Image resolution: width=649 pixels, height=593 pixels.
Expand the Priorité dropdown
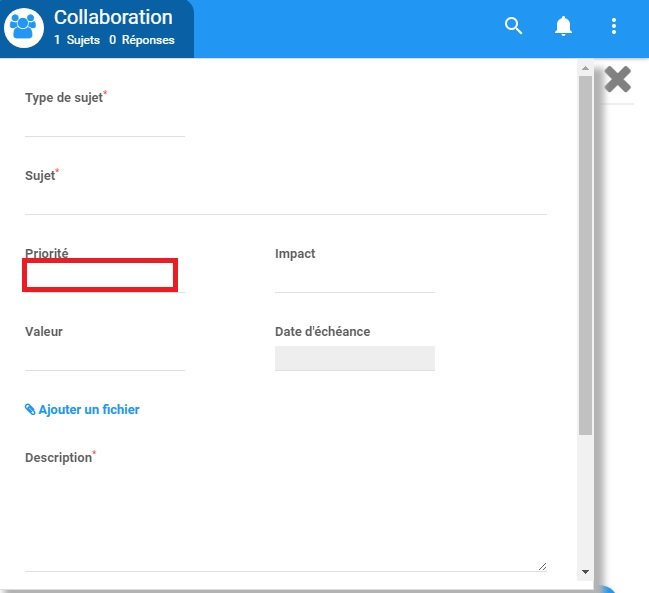[100, 275]
